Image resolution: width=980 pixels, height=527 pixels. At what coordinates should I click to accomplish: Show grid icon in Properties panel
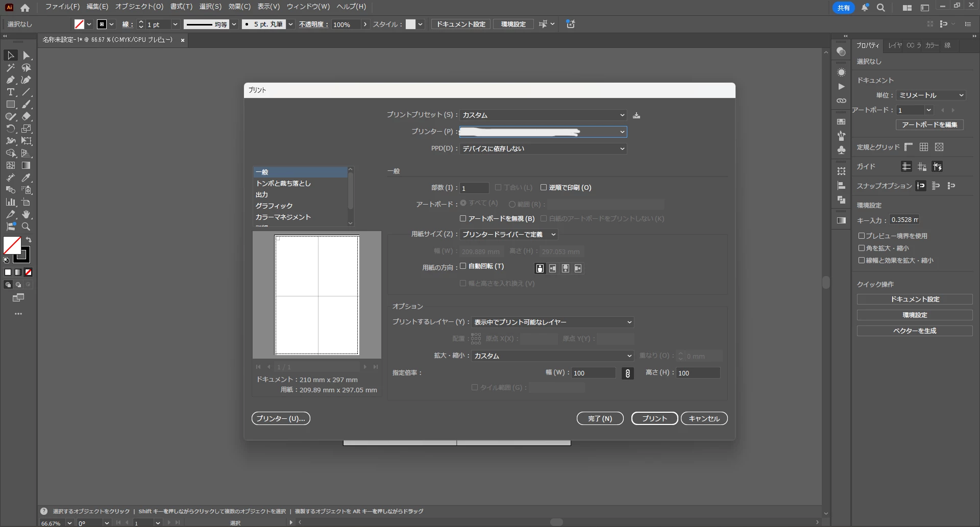[924, 147]
